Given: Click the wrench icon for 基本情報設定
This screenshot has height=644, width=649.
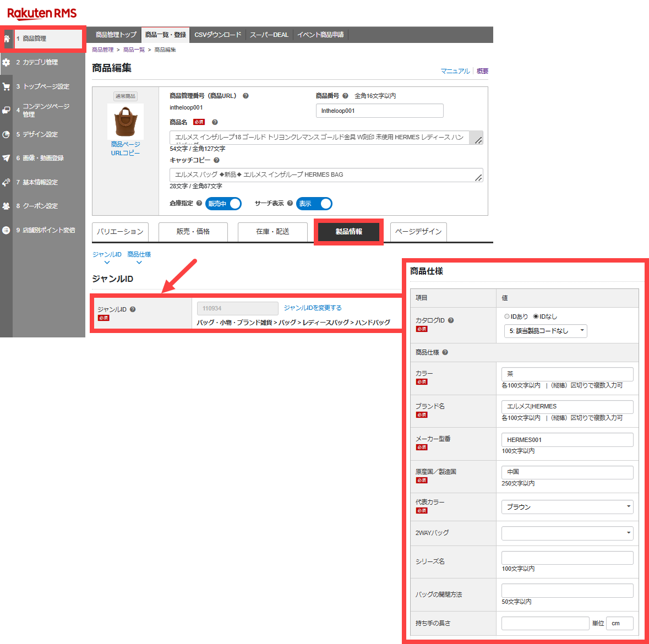Looking at the screenshot, I should click(6, 182).
